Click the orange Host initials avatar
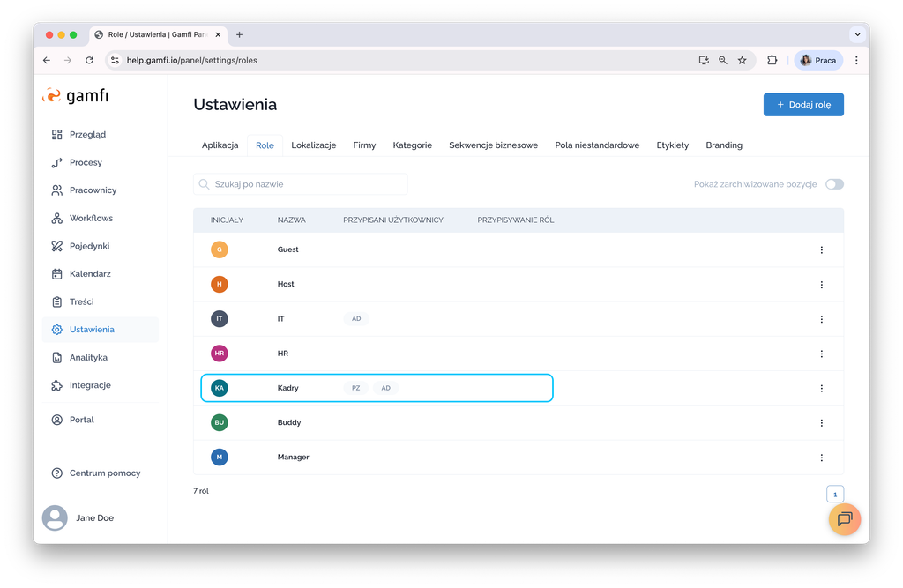This screenshot has width=903, height=588. pyautogui.click(x=220, y=284)
